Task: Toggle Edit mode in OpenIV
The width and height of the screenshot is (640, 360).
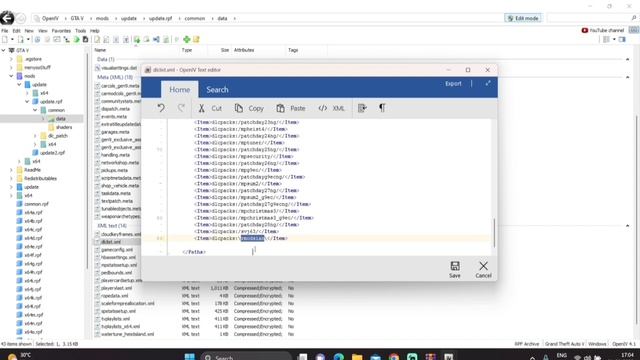Action: tap(523, 18)
